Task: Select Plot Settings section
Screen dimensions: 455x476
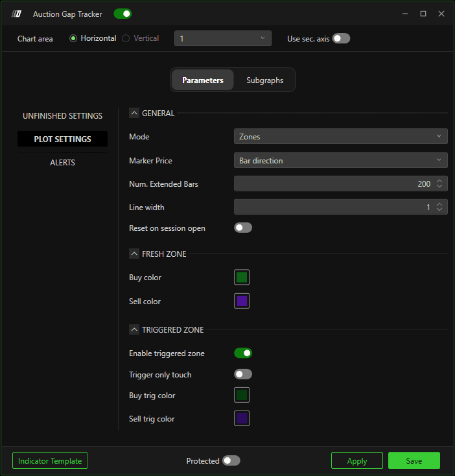Action: click(x=62, y=139)
